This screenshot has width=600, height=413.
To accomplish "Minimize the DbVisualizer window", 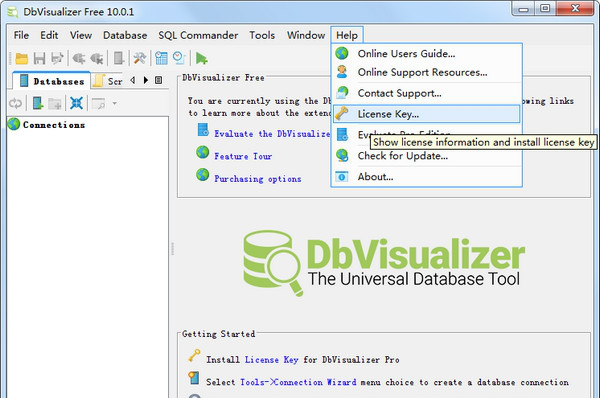I will [x=523, y=8].
